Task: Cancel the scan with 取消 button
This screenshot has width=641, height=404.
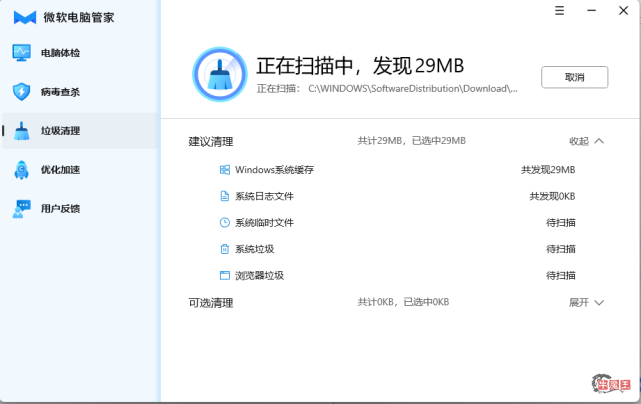Action: coord(574,77)
